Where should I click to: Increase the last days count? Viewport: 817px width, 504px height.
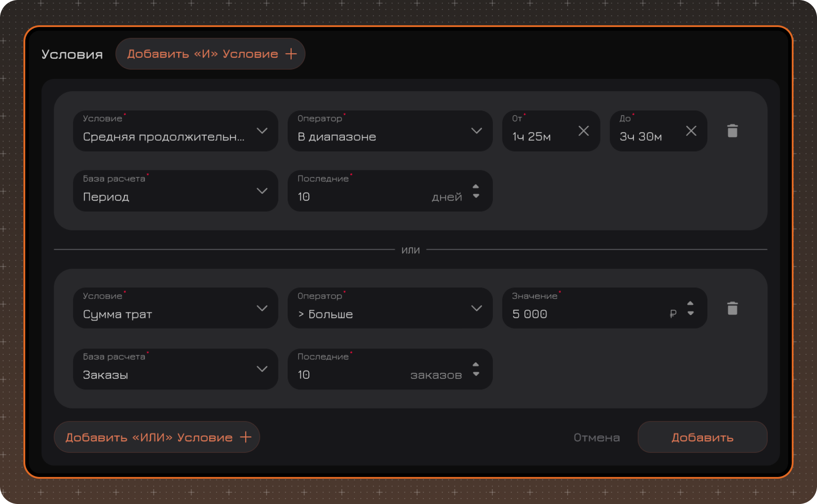[476, 186]
